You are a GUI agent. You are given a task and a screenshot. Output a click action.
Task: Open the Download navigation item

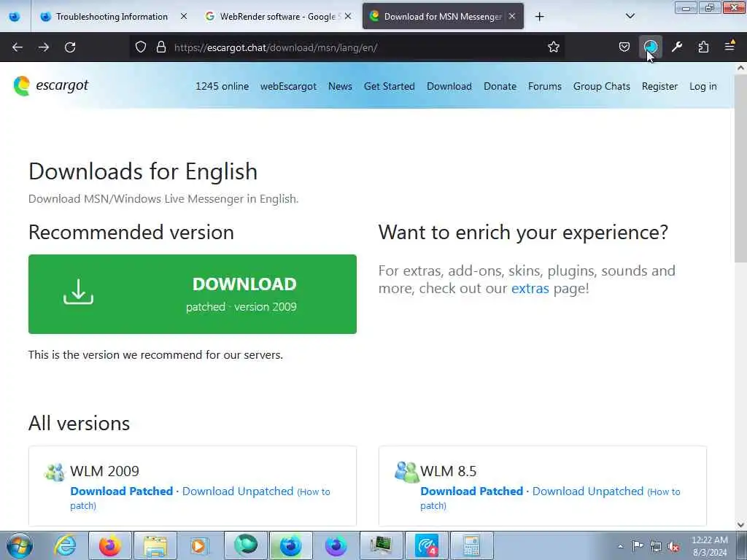pyautogui.click(x=449, y=87)
